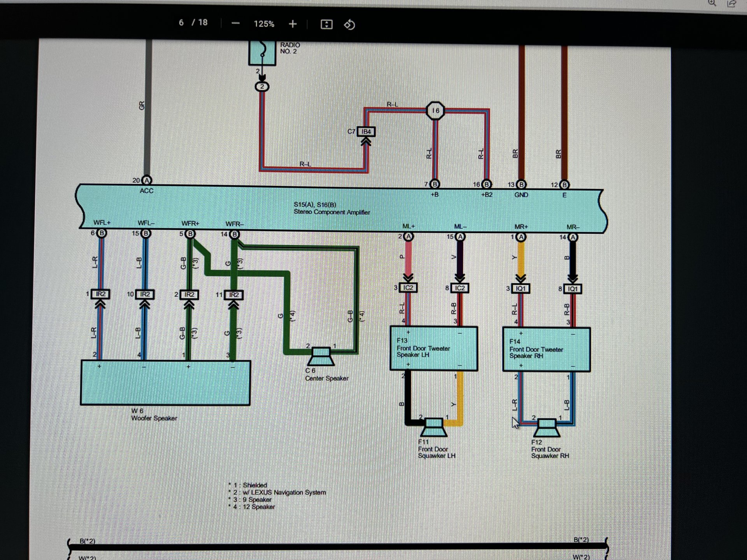Click the magnifier icon at top right
747x560 pixels.
[712, 3]
